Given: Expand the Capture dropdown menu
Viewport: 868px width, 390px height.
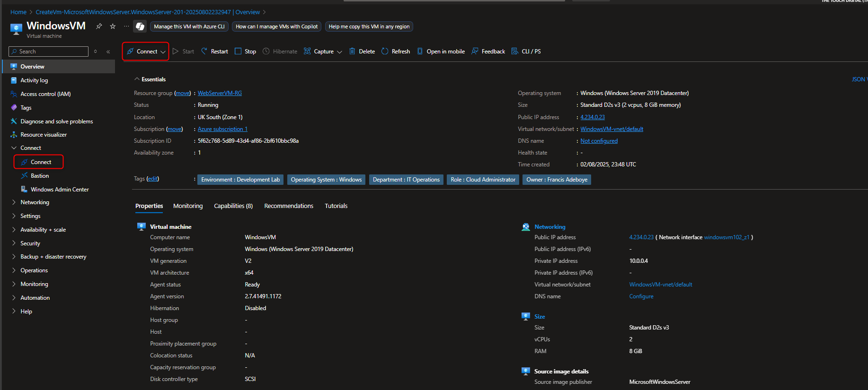Looking at the screenshot, I should 323,52.
